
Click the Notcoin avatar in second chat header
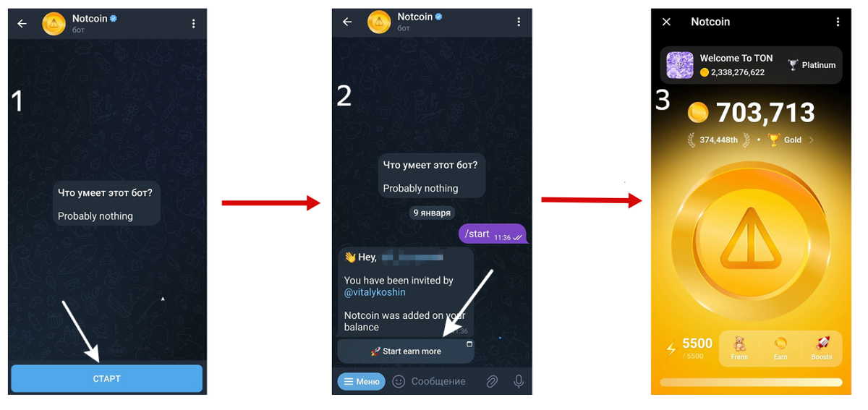point(379,22)
